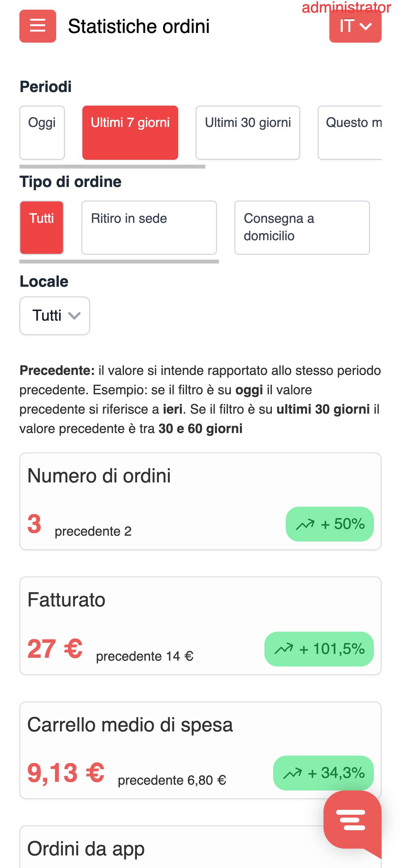The width and height of the screenshot is (401, 868).
Task: Expand the IT language dropdown
Action: tap(355, 26)
